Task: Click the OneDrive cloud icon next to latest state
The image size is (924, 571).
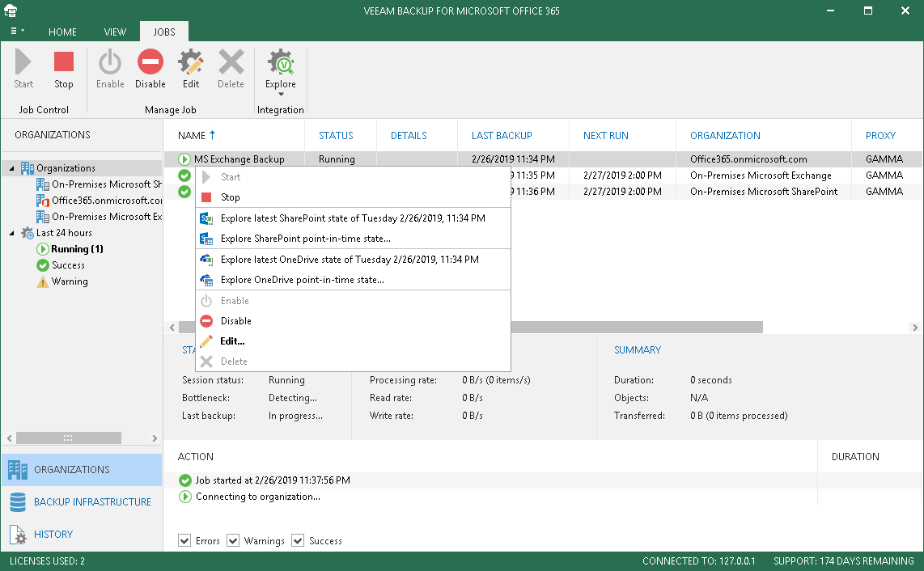Action: coord(206,260)
